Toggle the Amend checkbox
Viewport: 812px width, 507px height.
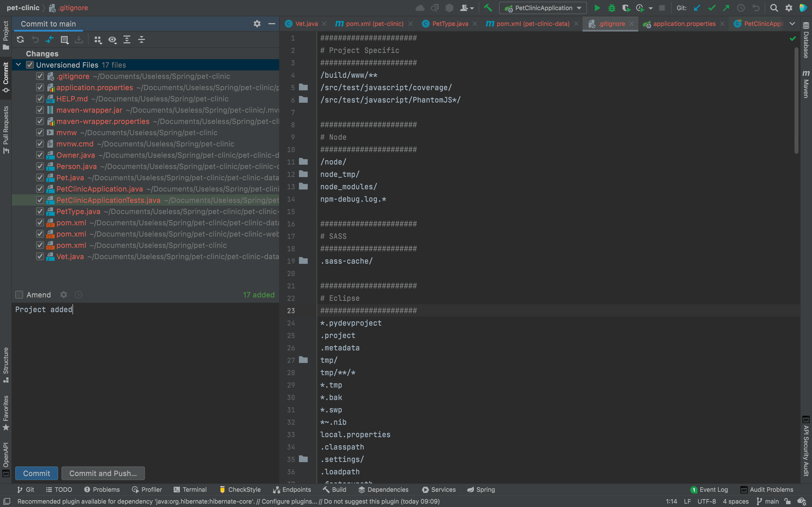tap(19, 294)
